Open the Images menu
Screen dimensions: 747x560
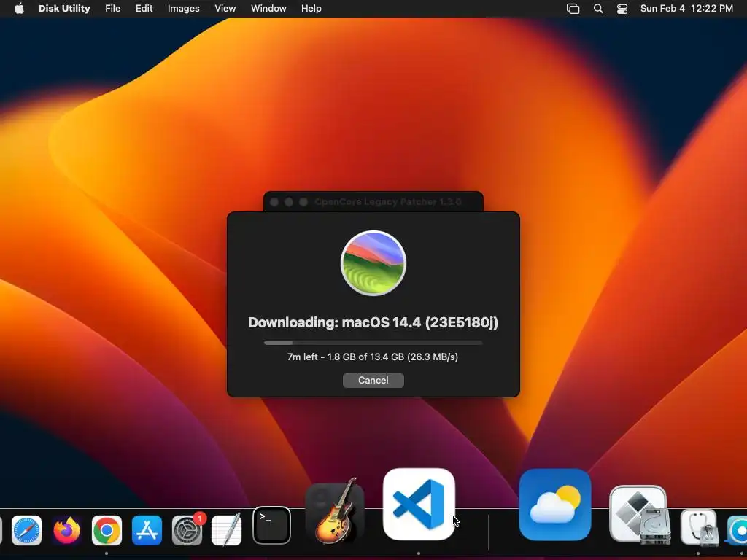(x=183, y=9)
